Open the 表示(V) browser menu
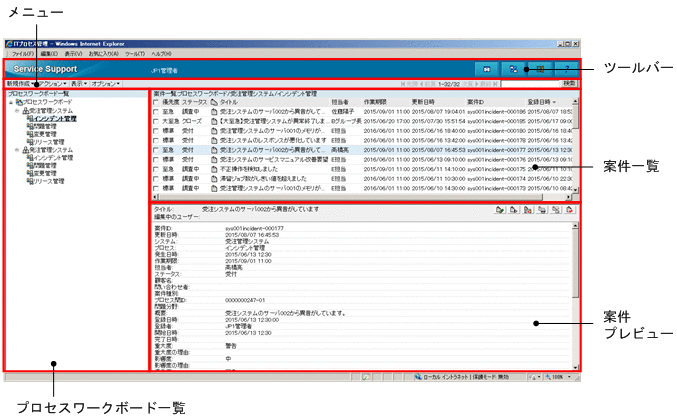677x420 pixels. click(73, 54)
